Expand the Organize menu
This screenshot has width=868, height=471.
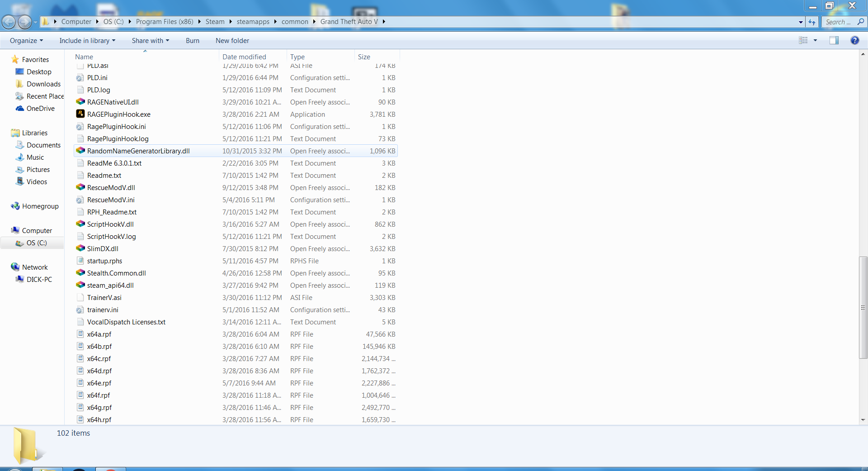pos(26,41)
